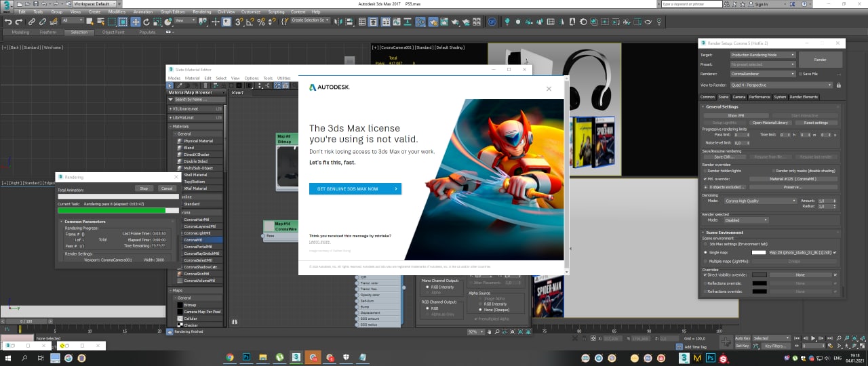Select the Unlink Selection tool
This screenshot has width=868, height=366.
coord(42,22)
